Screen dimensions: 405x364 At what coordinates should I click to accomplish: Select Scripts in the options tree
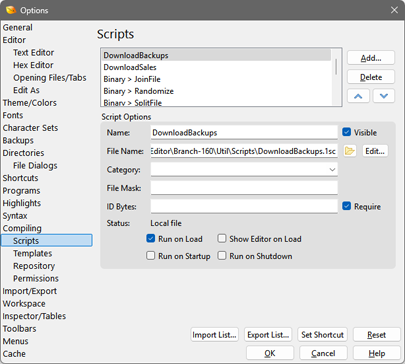click(47, 241)
